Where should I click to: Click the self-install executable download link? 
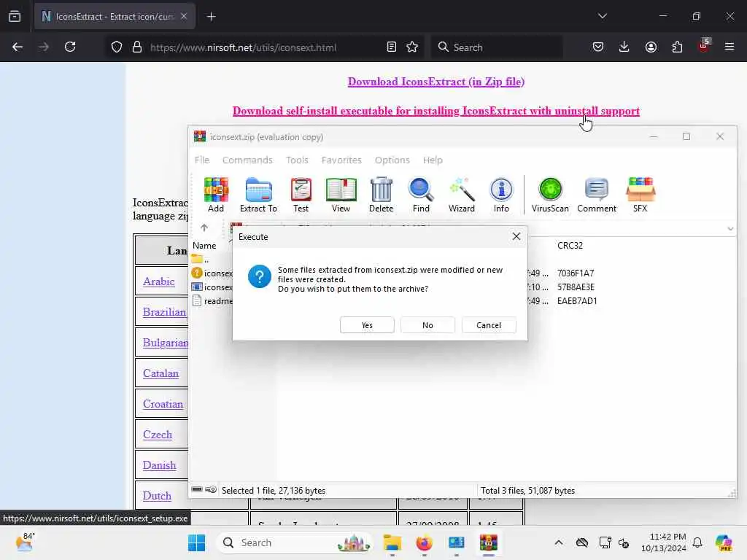436,111
